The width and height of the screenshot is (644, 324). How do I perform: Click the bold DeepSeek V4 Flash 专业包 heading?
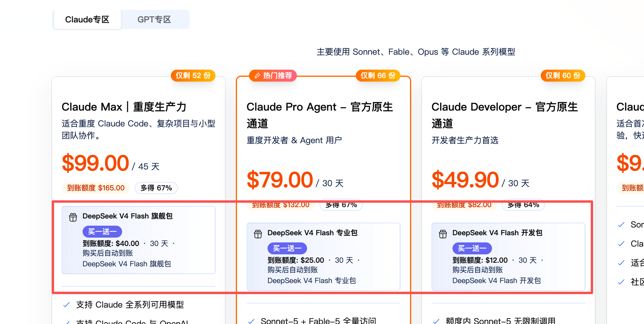tap(312, 233)
